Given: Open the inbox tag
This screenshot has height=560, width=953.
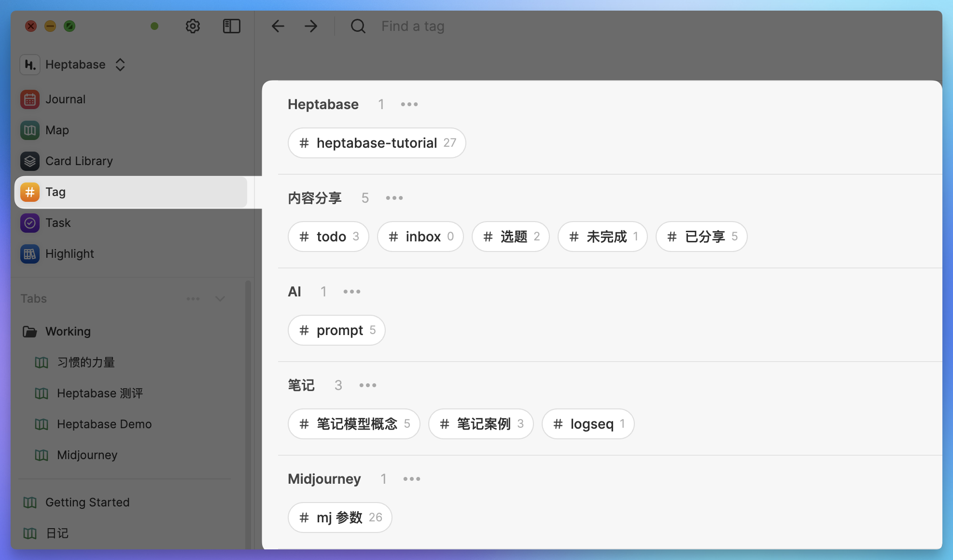Looking at the screenshot, I should point(420,237).
